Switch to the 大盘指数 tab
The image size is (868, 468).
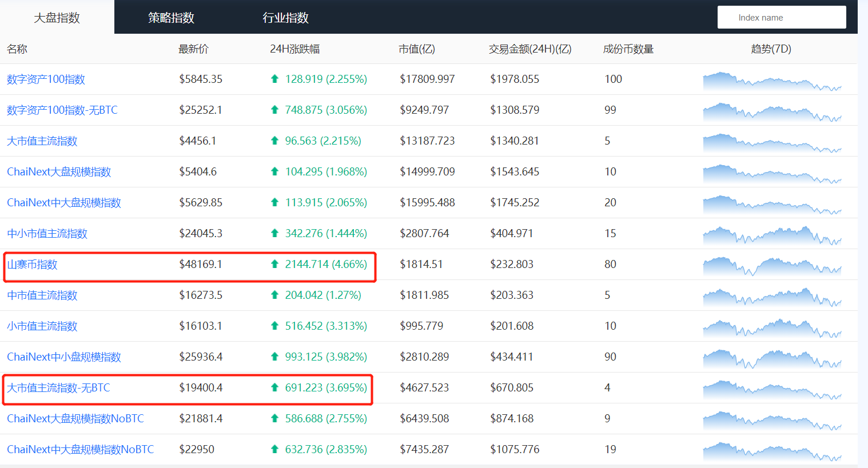click(x=57, y=17)
